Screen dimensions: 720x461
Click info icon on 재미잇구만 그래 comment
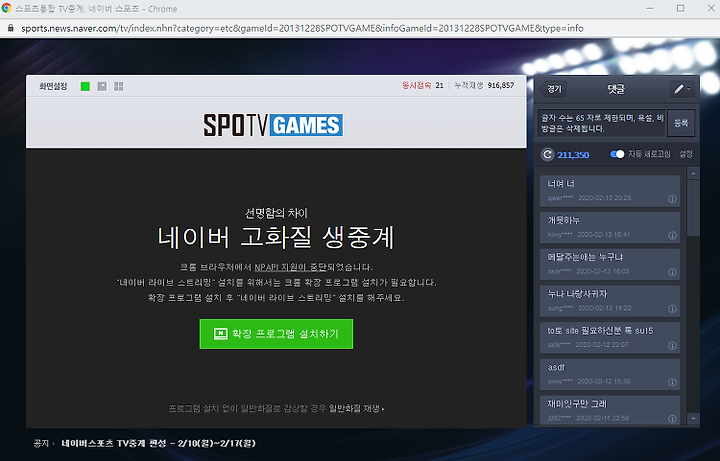(672, 419)
